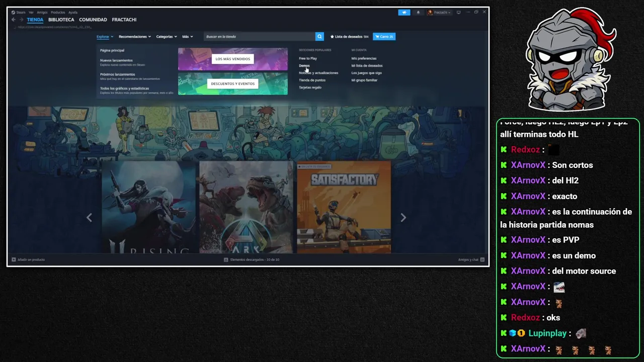Click the downloads icon in bottom bar

coord(226,259)
